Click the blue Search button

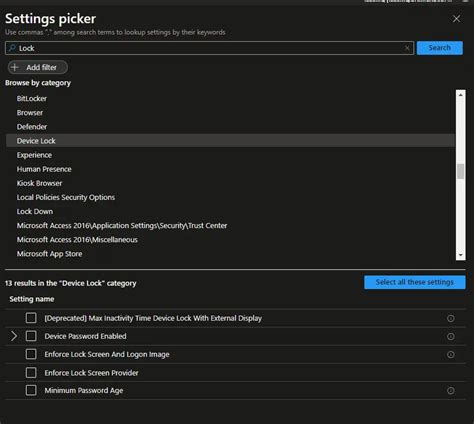tap(440, 48)
